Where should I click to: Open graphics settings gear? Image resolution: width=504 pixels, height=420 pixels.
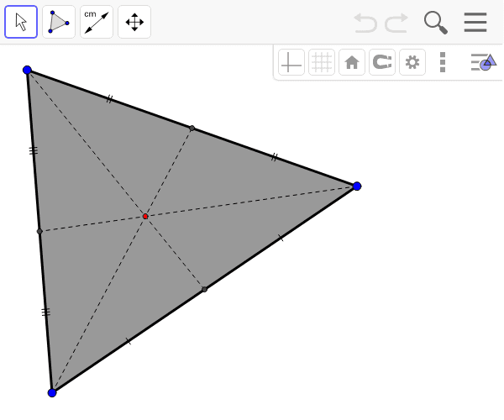click(x=412, y=62)
